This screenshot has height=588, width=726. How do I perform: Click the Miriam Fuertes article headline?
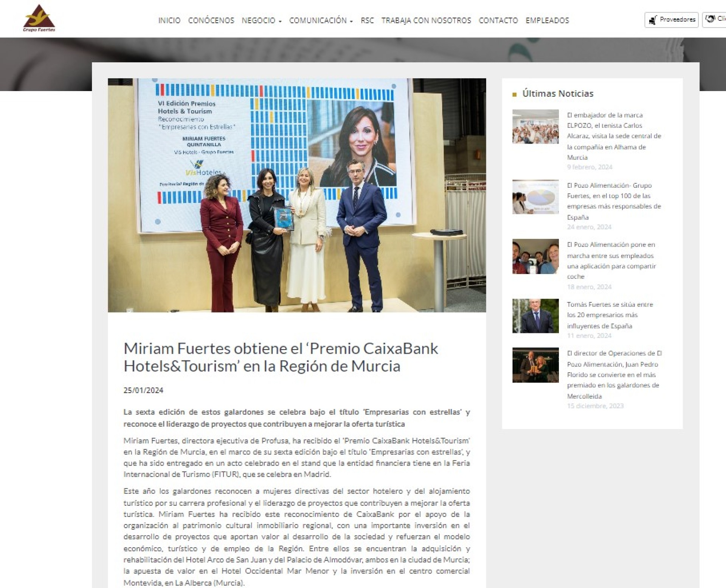pyautogui.click(x=281, y=357)
